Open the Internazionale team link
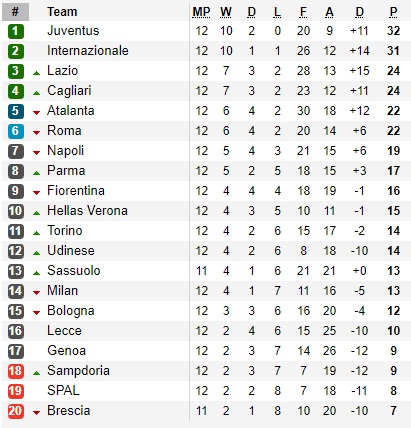The width and height of the screenshot is (411, 428). 88,51
